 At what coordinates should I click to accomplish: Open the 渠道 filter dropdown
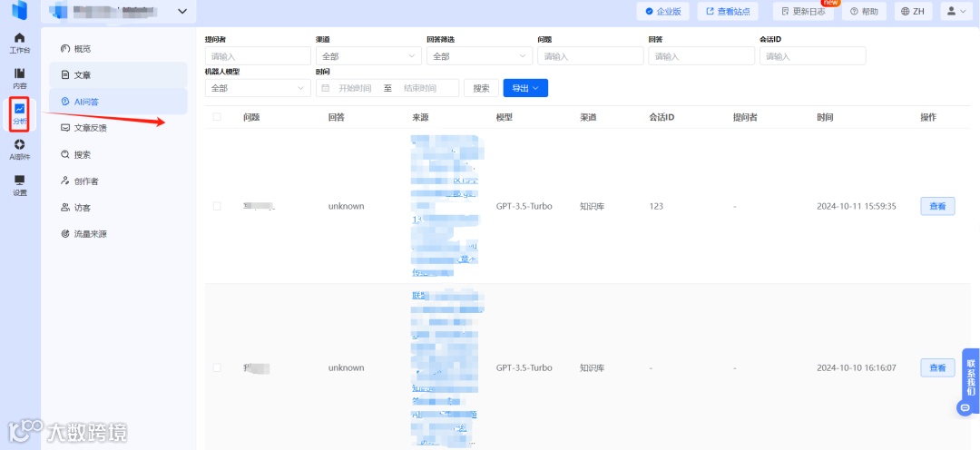(x=368, y=56)
